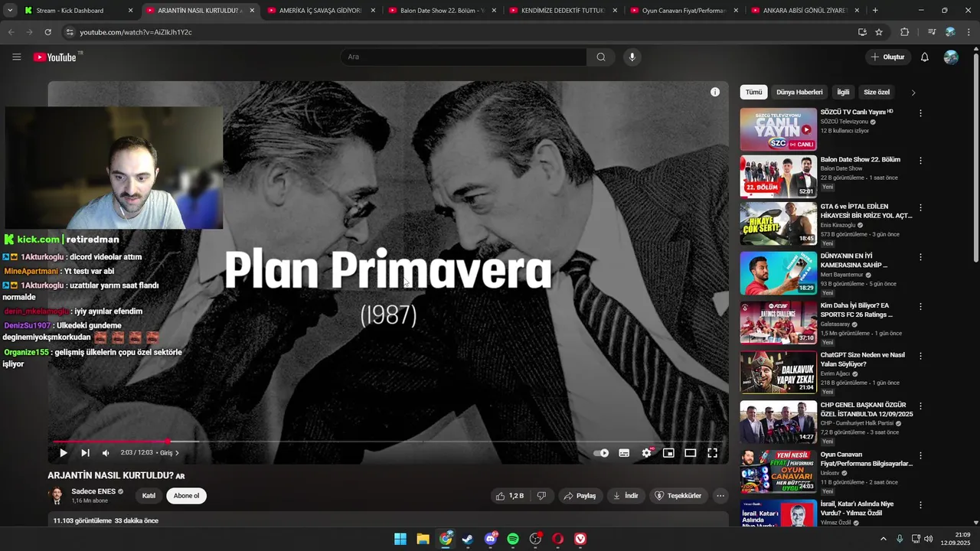Screen dimensions: 980x551
Task: Open YouTube notifications bell
Action: click(924, 57)
